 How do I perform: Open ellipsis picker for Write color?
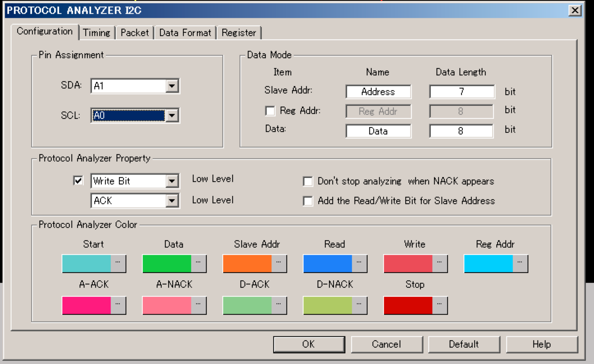point(440,264)
